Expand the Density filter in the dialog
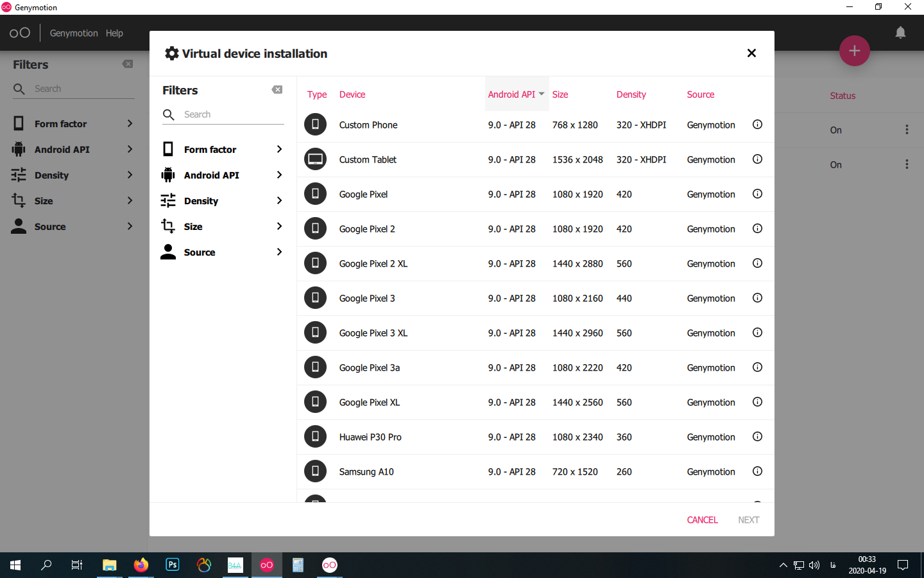The height and width of the screenshot is (578, 924). click(x=222, y=200)
